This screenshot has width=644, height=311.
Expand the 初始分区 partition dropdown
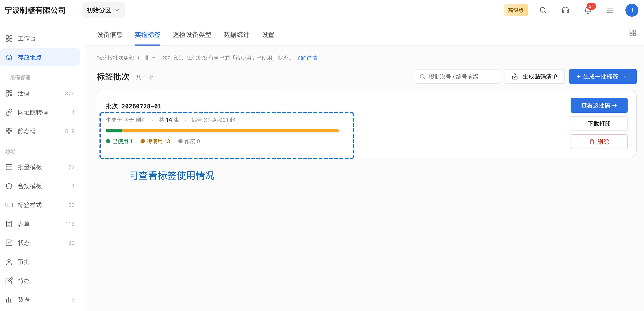pyautogui.click(x=103, y=10)
